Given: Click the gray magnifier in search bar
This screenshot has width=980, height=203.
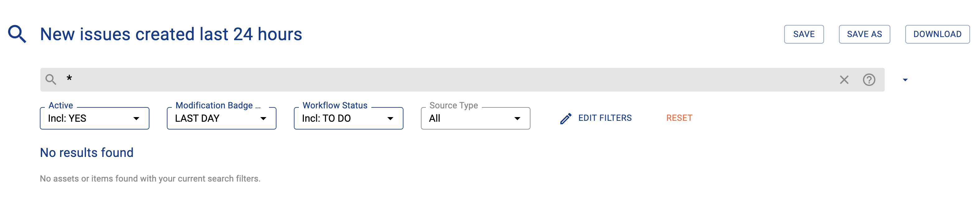Looking at the screenshot, I should (x=51, y=79).
